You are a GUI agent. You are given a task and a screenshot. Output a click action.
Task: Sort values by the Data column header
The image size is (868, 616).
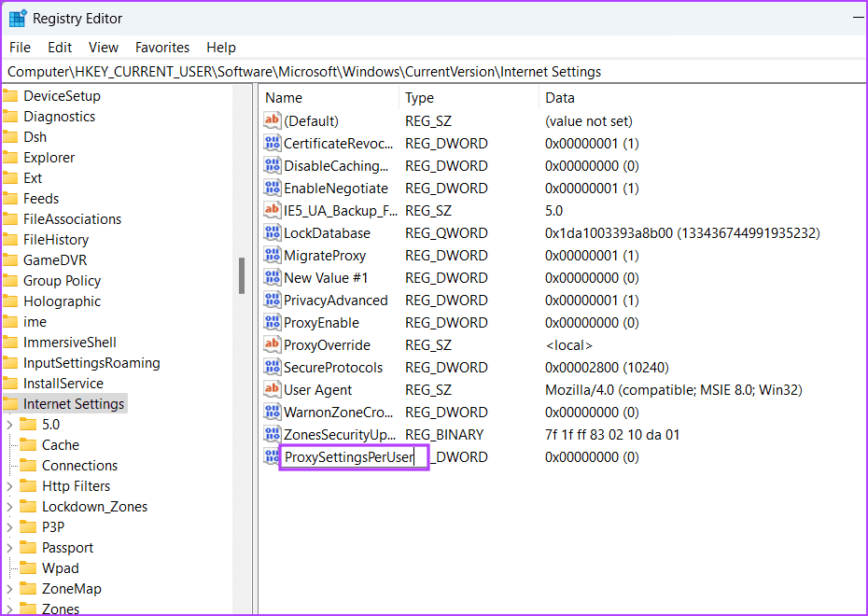click(x=702, y=98)
